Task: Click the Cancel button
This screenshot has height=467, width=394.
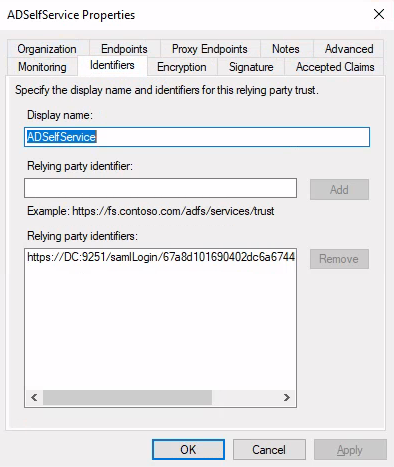Action: [x=269, y=450]
